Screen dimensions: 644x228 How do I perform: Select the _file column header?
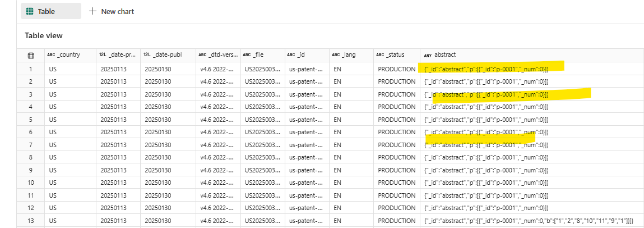262,54
